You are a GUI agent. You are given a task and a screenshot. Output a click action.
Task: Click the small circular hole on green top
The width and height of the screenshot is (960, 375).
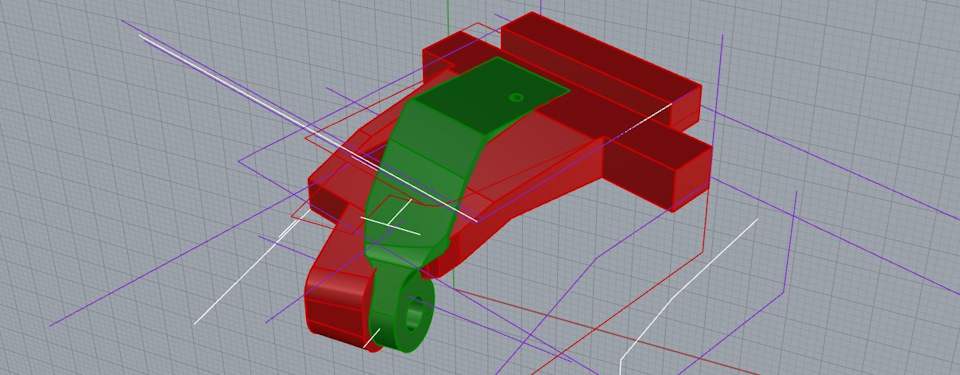point(517,97)
